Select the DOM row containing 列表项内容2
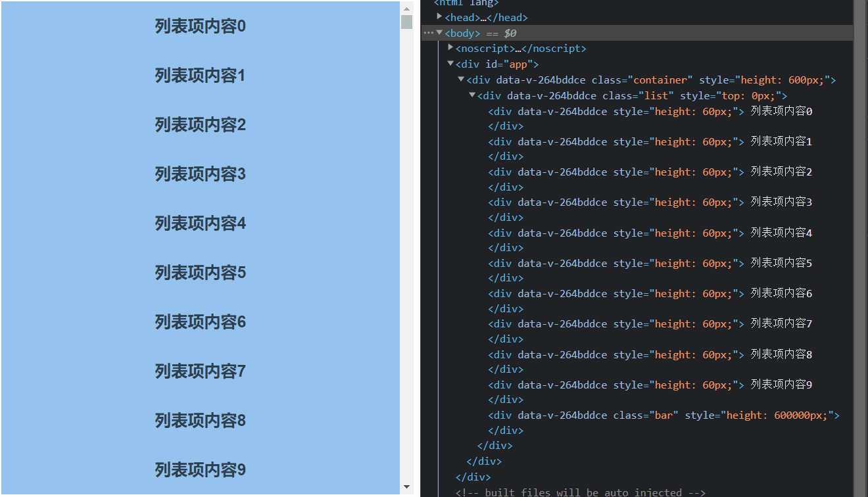The width and height of the screenshot is (868, 497). [650, 172]
